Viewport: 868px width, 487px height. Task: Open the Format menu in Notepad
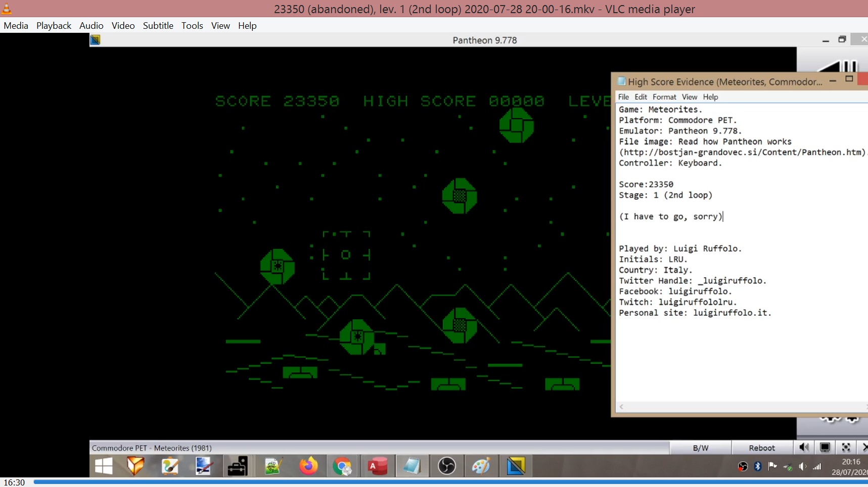click(664, 97)
